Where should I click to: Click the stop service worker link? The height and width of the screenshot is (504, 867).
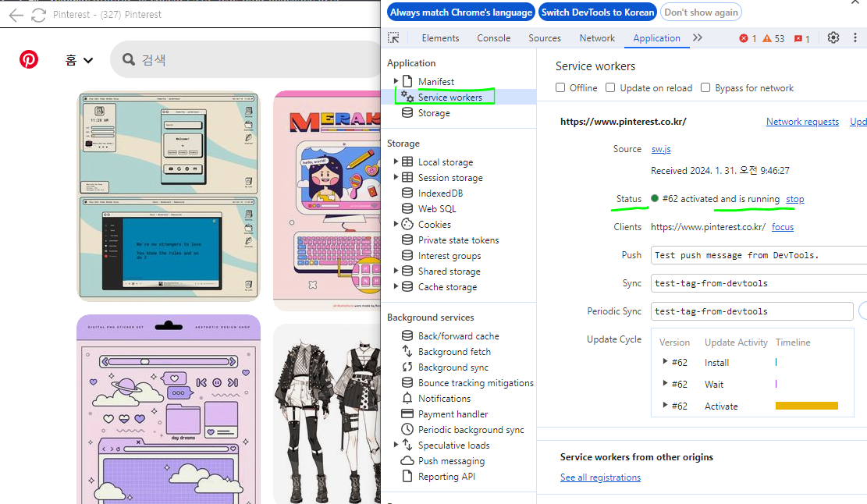coord(795,199)
